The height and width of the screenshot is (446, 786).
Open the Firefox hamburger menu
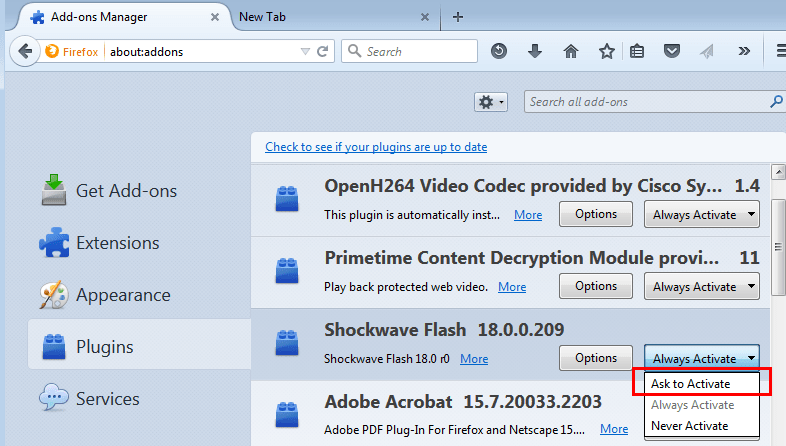click(x=781, y=51)
